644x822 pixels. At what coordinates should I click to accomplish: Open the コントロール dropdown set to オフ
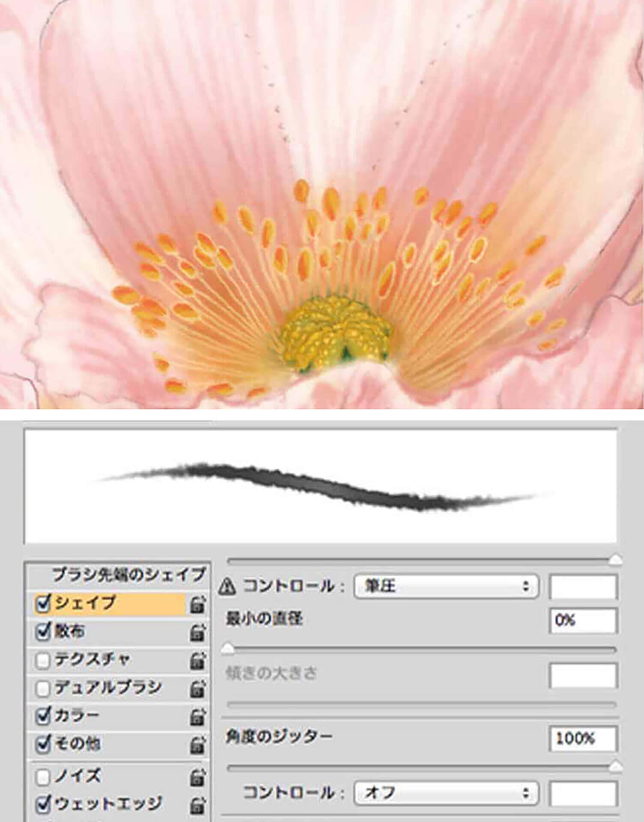pyautogui.click(x=445, y=793)
